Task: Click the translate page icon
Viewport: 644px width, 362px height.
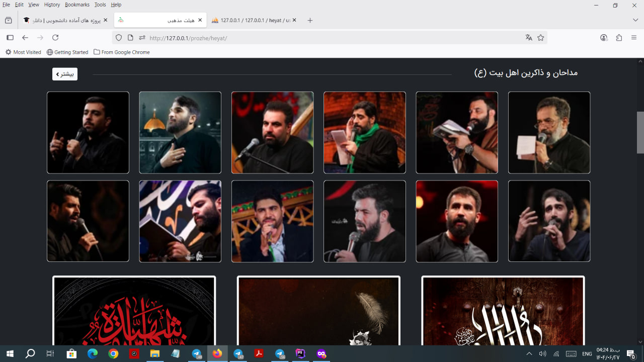Action: tap(529, 38)
